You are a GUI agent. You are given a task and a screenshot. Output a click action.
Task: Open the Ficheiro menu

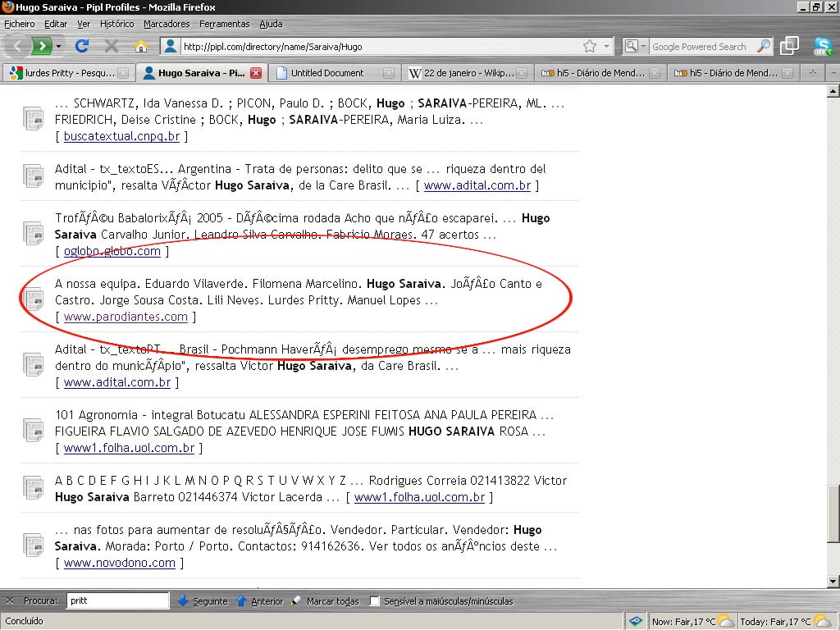pyautogui.click(x=20, y=24)
